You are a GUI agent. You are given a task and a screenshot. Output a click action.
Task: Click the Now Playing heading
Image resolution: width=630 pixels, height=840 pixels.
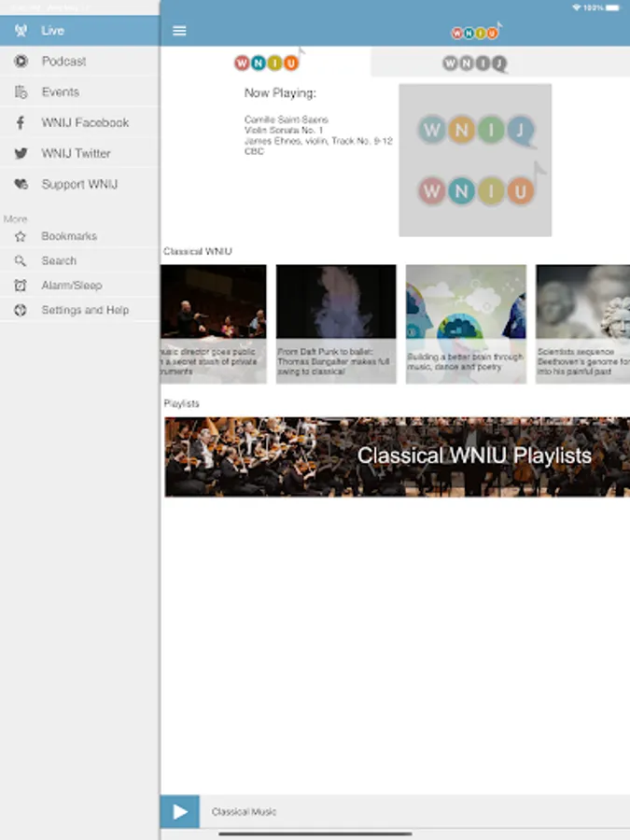tap(280, 93)
